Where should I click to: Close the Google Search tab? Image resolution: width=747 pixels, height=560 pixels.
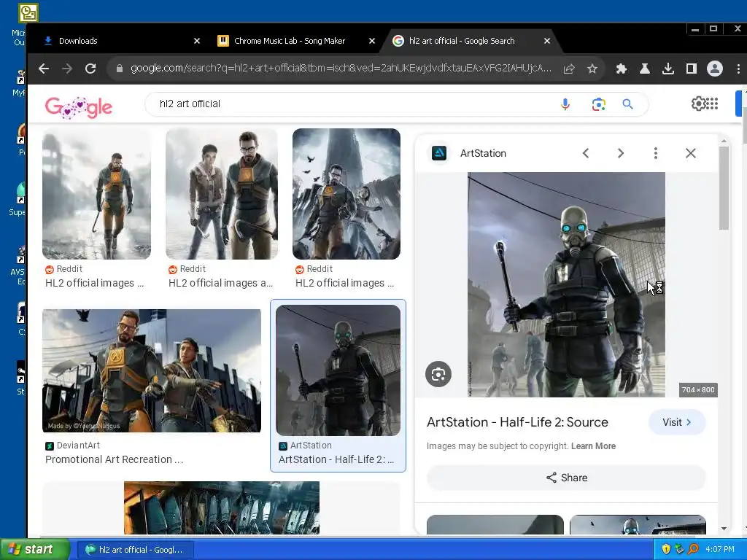(x=547, y=41)
